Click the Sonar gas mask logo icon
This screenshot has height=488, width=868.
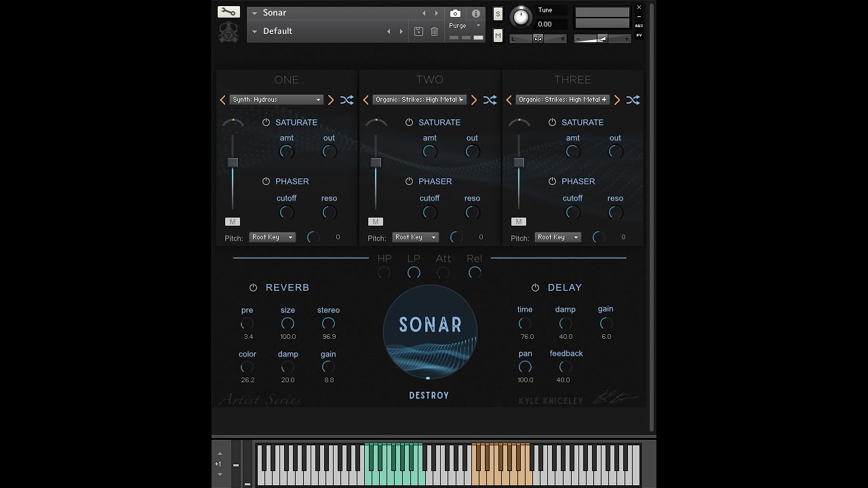229,33
